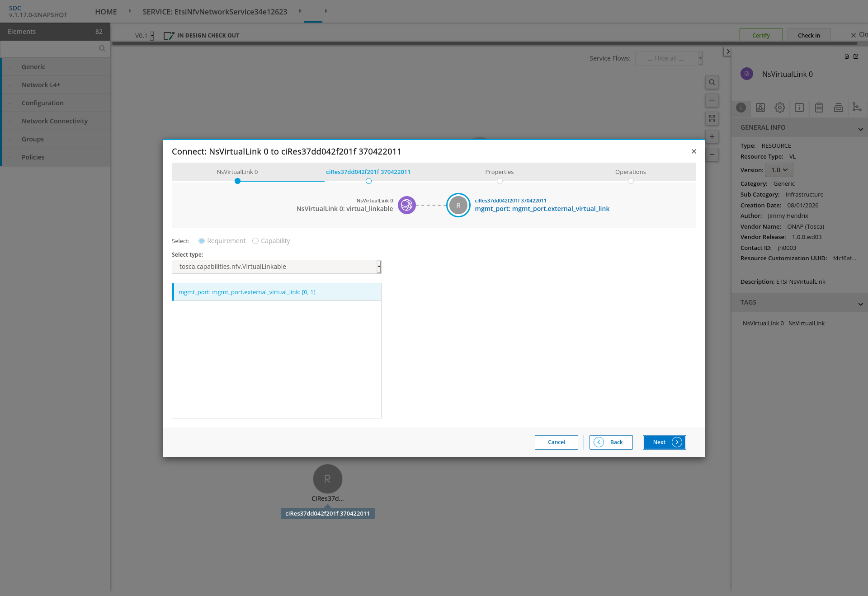Open the boxed info tab icon

click(x=799, y=108)
